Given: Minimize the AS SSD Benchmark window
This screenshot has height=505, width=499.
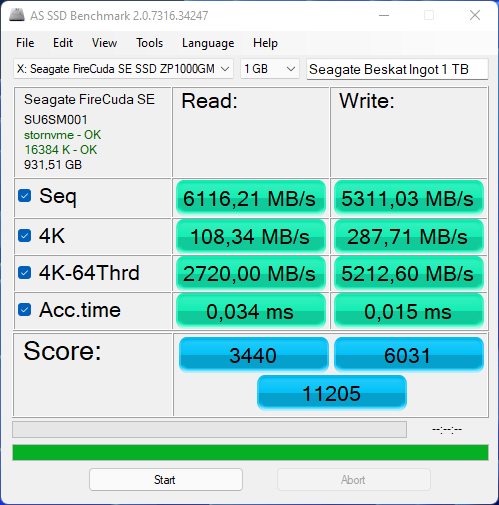Looking at the screenshot, I should pos(384,15).
